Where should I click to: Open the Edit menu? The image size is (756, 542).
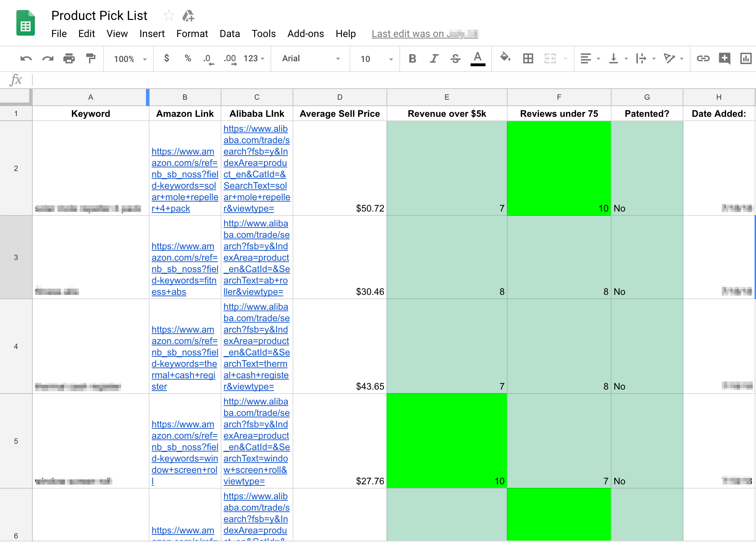86,34
